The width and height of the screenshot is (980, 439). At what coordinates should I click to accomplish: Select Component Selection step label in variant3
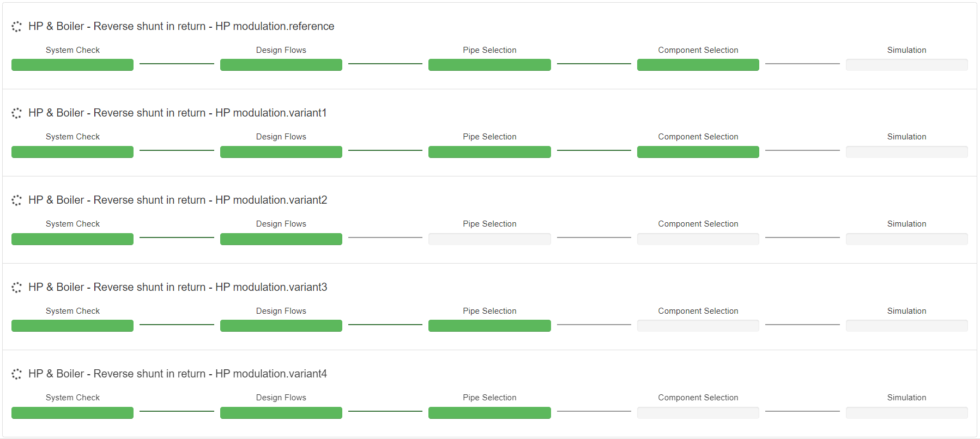698,311
